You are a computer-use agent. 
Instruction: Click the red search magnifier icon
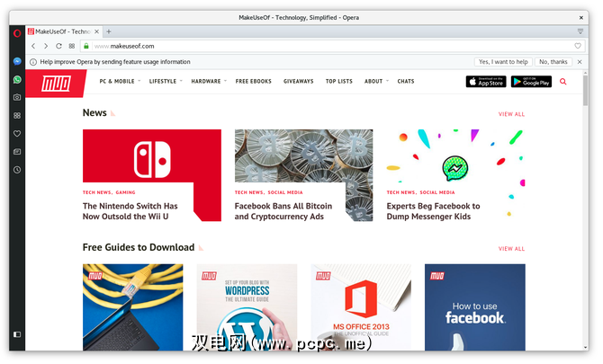point(563,82)
